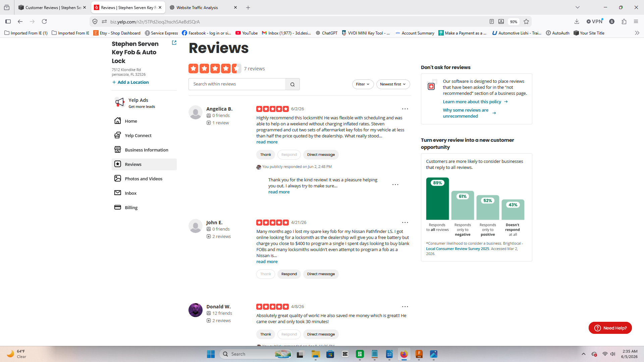This screenshot has height=362, width=644.
Task: Click the Windows taskbar Search box
Action: point(255,354)
